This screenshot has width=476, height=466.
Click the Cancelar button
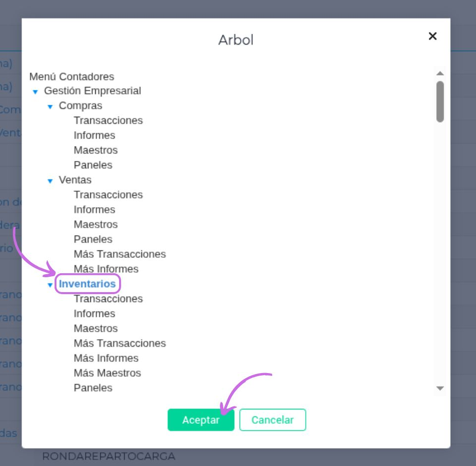(x=272, y=420)
